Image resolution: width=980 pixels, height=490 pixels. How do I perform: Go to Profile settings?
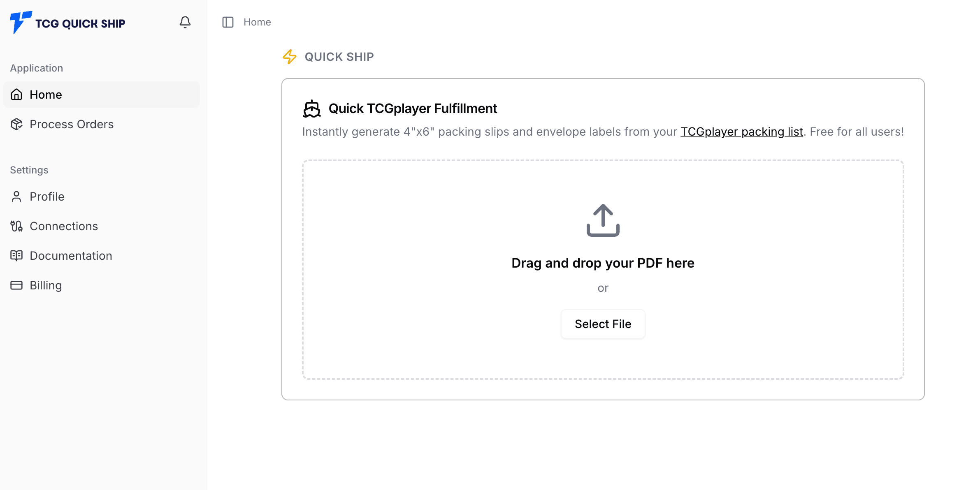pyautogui.click(x=47, y=196)
